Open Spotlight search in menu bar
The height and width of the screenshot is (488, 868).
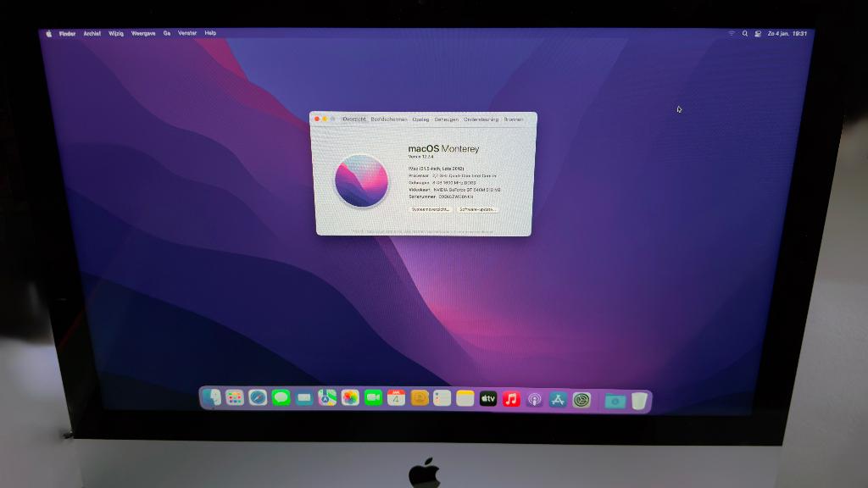click(x=745, y=33)
